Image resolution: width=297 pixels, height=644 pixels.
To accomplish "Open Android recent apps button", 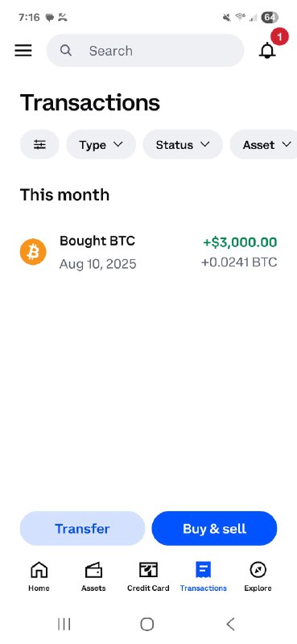I will tap(64, 625).
